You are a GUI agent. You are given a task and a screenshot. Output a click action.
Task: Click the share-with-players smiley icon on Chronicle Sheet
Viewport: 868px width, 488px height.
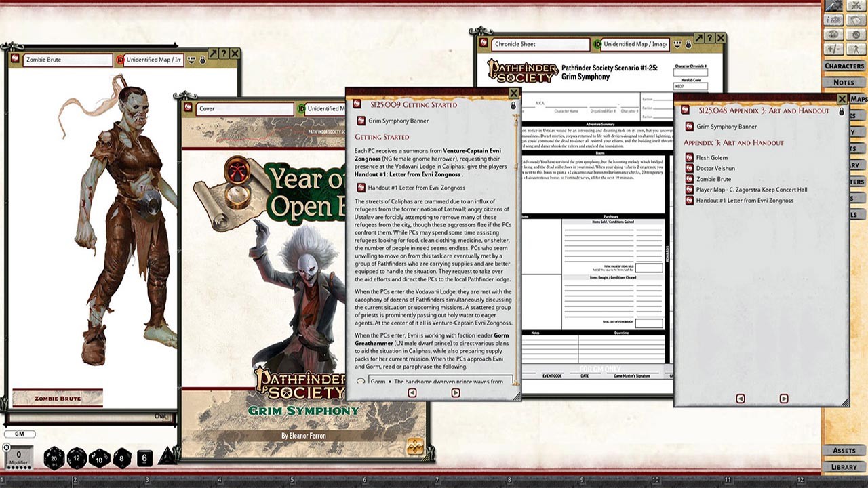[677, 45]
